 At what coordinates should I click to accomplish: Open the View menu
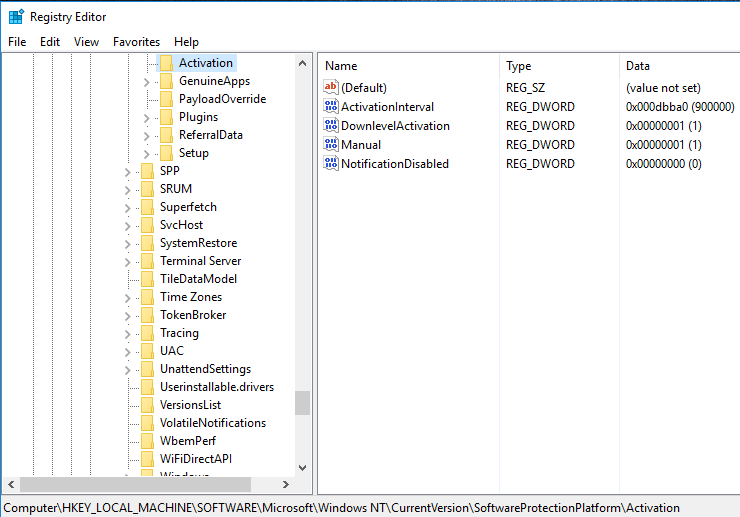[x=86, y=42]
